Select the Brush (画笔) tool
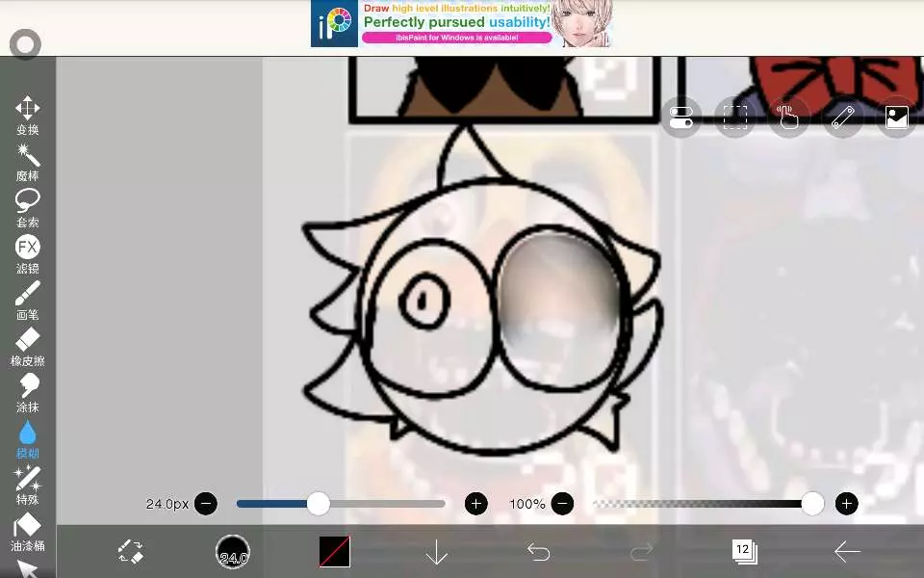The image size is (924, 578). tap(27, 299)
